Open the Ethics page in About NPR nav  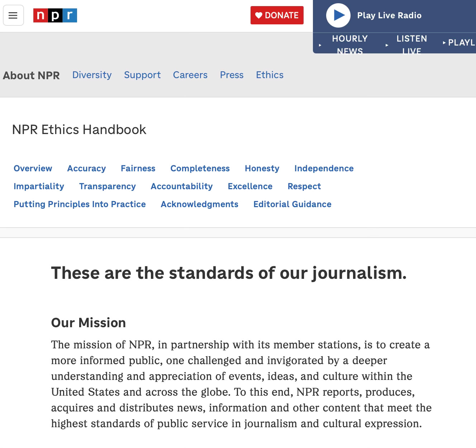tap(270, 75)
